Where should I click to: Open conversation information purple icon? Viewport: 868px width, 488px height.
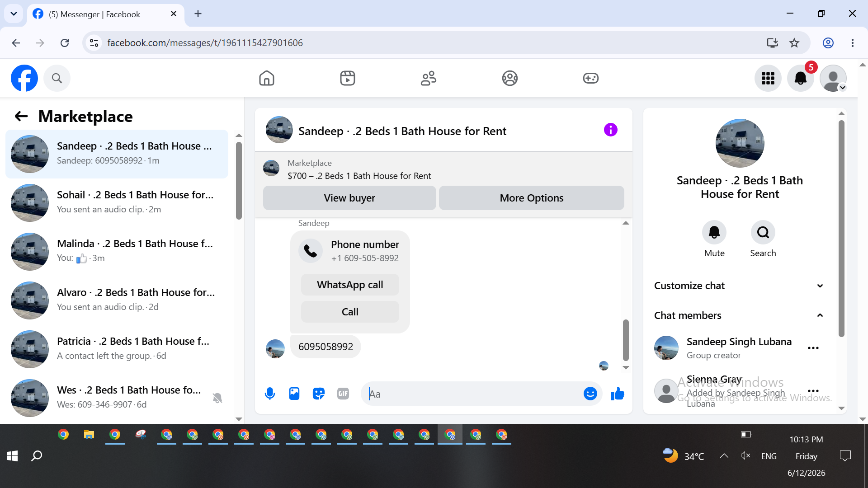pyautogui.click(x=610, y=130)
